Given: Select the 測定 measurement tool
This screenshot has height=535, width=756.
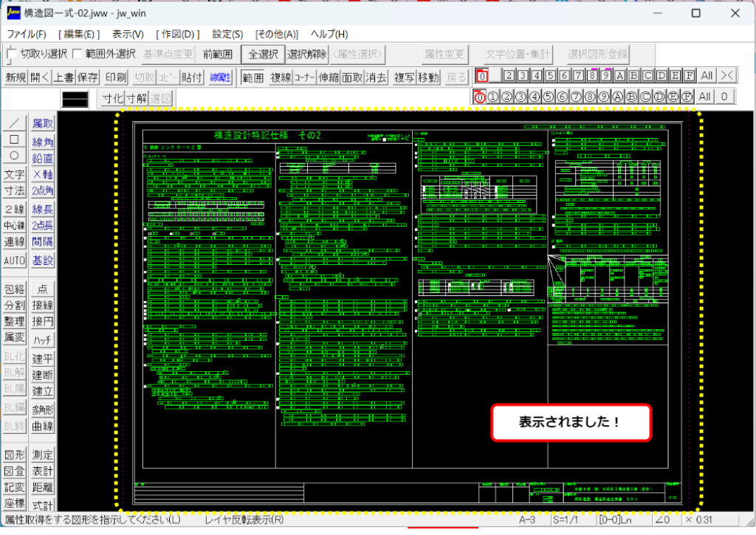Looking at the screenshot, I should (43, 455).
